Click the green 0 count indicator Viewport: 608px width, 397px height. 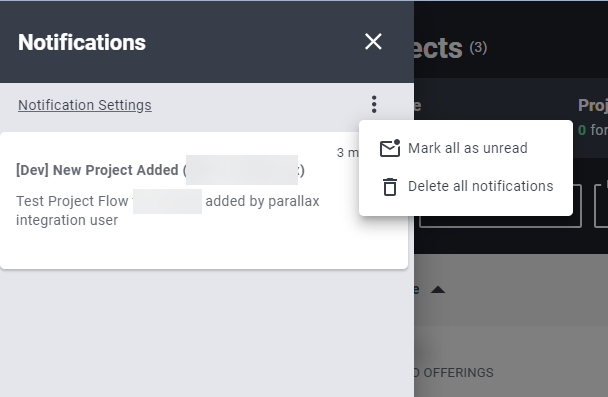tap(582, 130)
